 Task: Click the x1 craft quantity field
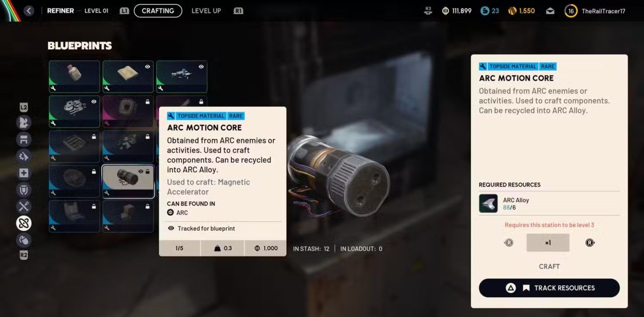[548, 243]
